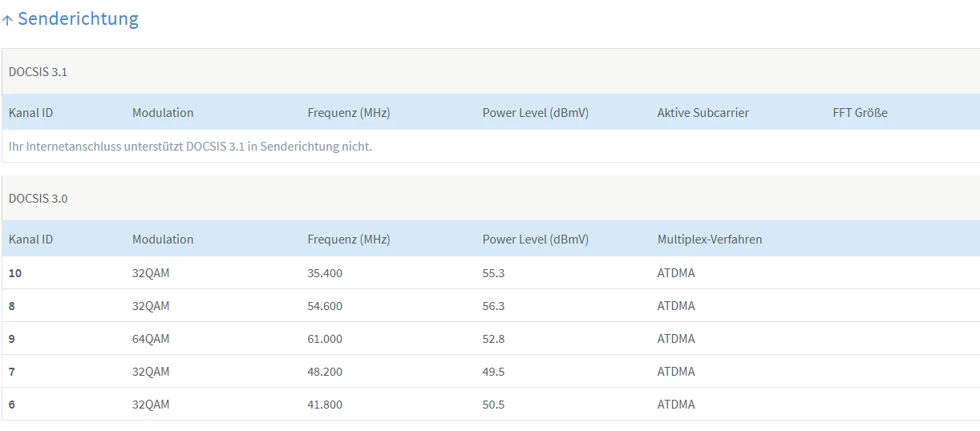Click frequency value 54.600

(x=324, y=306)
